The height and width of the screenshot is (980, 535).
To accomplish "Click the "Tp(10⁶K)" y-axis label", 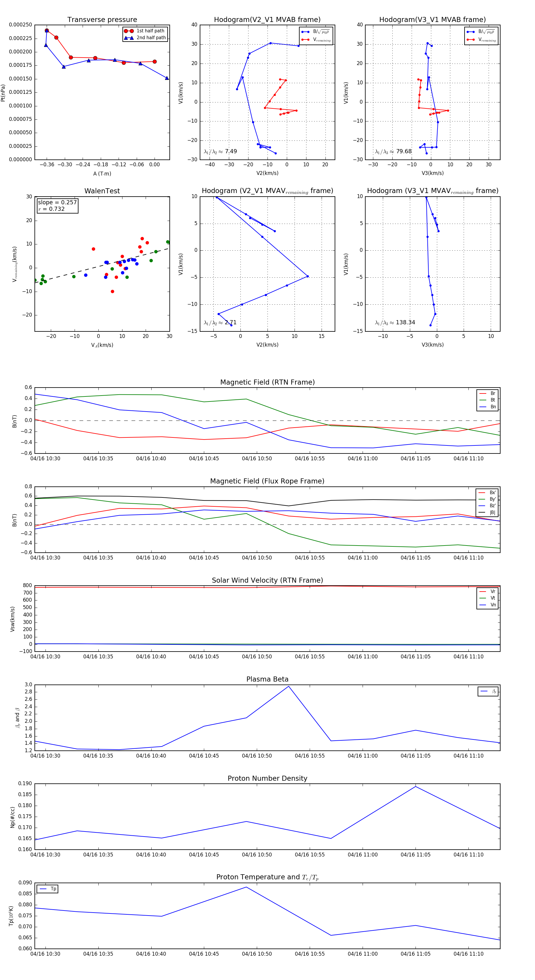I will click(x=11, y=916).
